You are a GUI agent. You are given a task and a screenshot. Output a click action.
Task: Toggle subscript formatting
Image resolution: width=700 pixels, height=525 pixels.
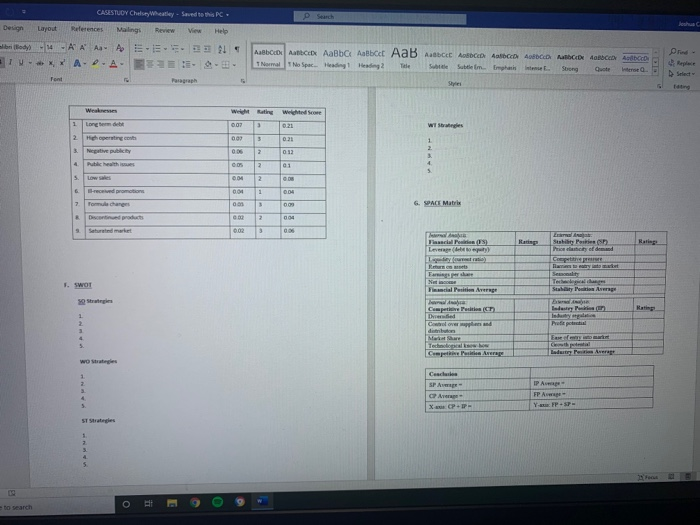(52, 63)
